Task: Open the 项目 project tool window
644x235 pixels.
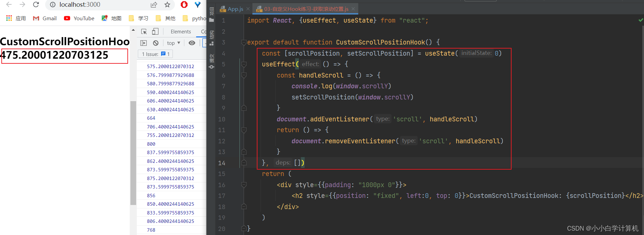Action: tap(212, 15)
